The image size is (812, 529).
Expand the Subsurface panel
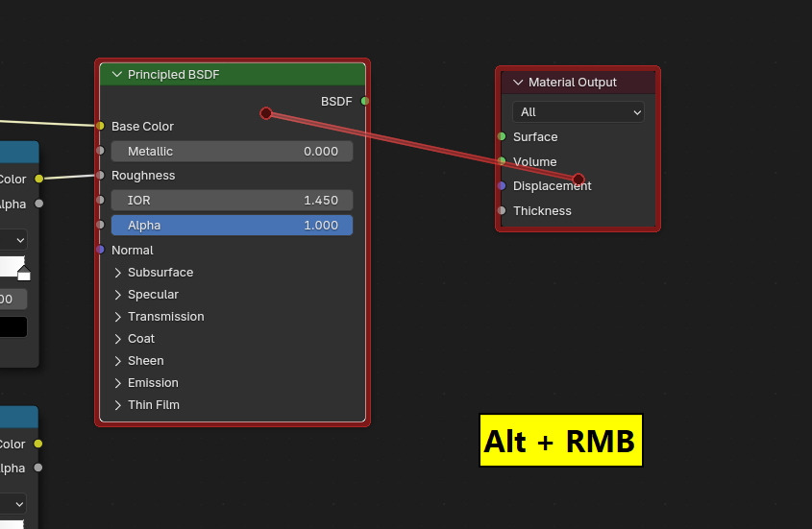point(118,273)
